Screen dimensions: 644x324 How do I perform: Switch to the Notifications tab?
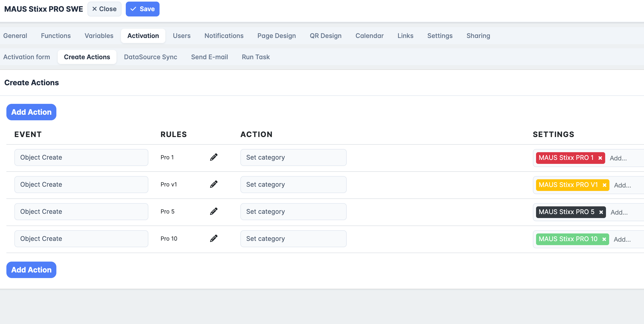pos(224,36)
